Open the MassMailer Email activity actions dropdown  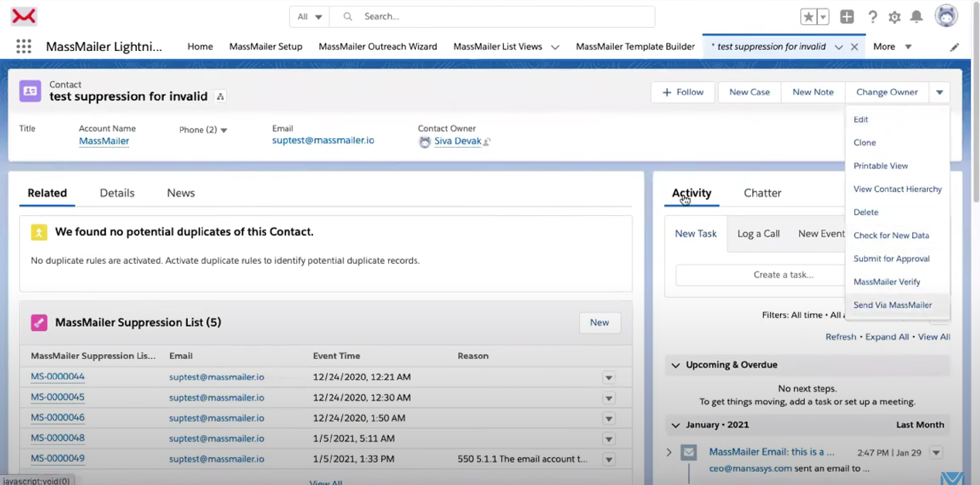(936, 452)
